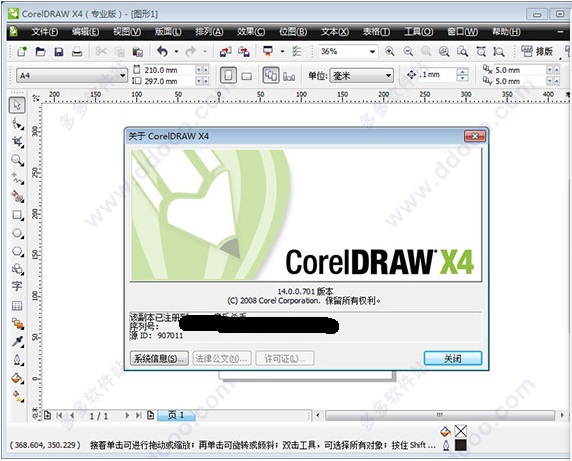Click the page height 297.0 mm field

pos(169,81)
